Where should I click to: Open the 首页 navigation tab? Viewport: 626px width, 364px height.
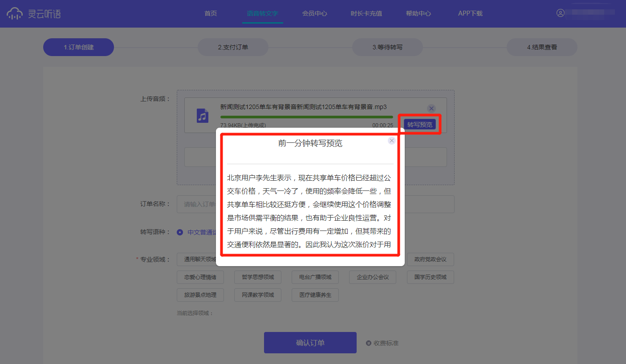(x=211, y=13)
